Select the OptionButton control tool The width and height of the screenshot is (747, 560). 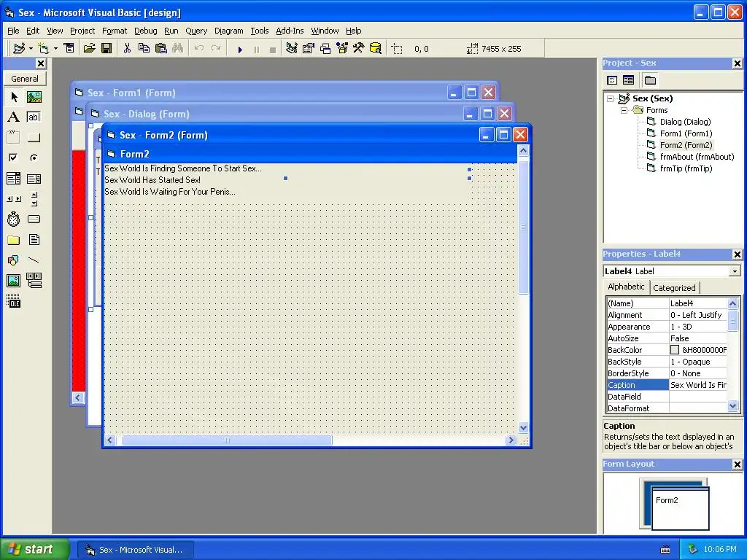pyautogui.click(x=34, y=157)
